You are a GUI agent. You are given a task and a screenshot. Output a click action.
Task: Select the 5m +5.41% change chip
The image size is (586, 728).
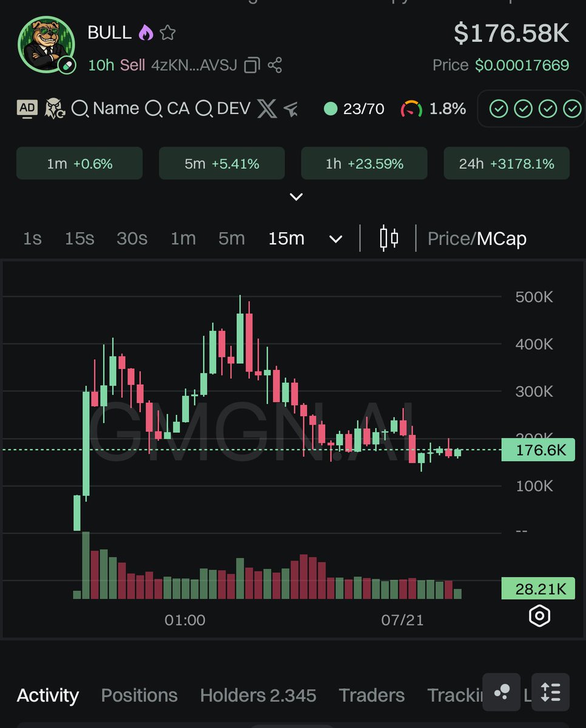point(222,163)
